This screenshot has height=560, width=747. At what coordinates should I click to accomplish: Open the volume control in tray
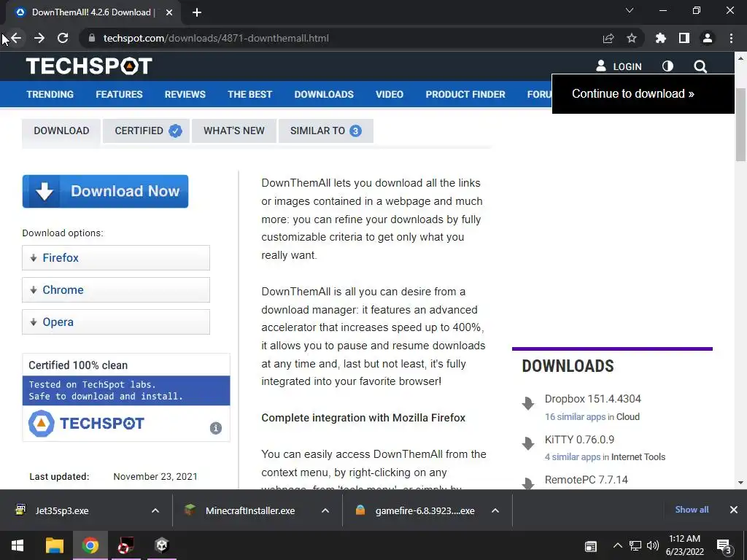click(653, 545)
